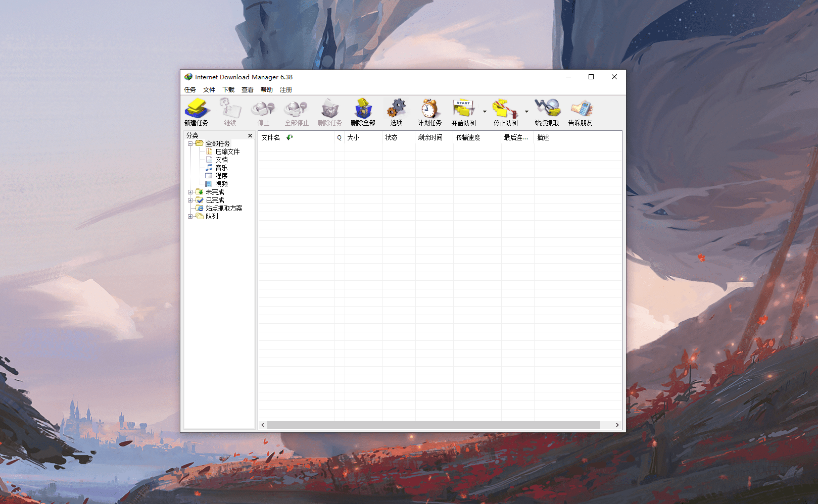Click the horizontal scrollbar left arrow
818x504 pixels.
pyautogui.click(x=263, y=425)
